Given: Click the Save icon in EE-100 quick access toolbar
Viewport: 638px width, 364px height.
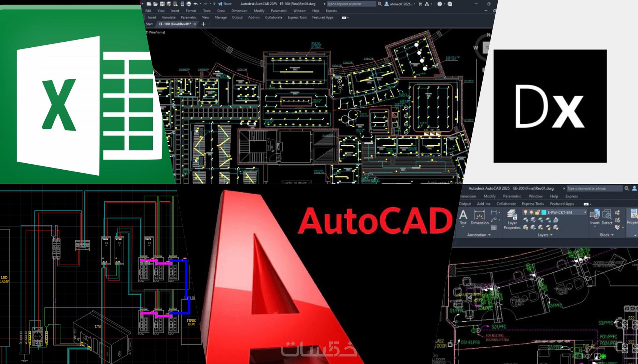Looking at the screenshot, I should (162, 4).
